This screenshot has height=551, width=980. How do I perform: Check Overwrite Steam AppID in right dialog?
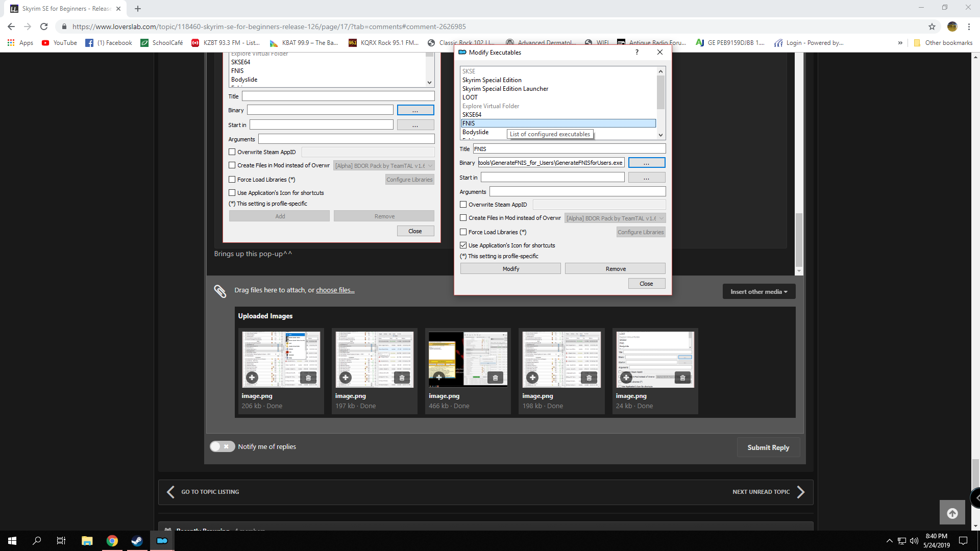(x=463, y=205)
